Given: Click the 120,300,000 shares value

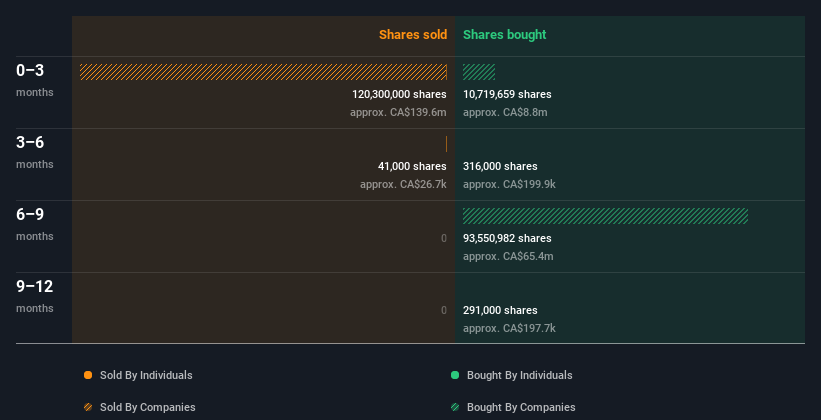Looking at the screenshot, I should [399, 94].
